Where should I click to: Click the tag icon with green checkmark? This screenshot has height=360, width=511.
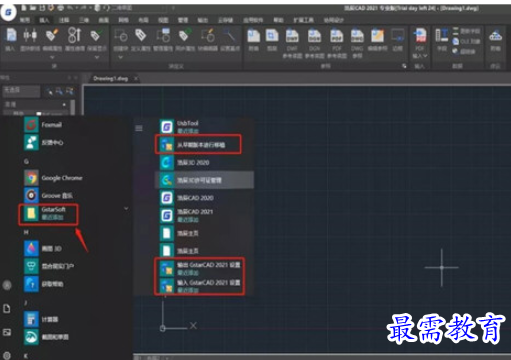pos(96,35)
